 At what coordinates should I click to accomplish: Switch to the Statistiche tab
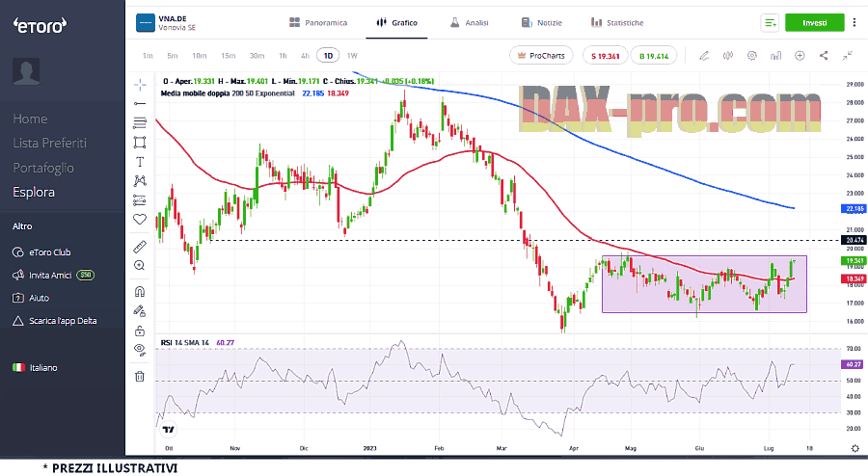click(617, 23)
